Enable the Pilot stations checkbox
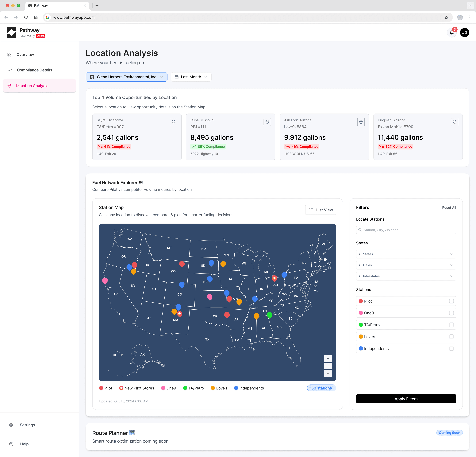Viewport: 476px width, 457px height. [451, 301]
